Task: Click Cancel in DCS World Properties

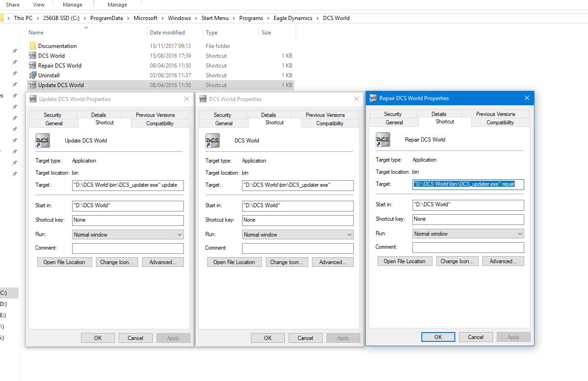Action: pos(305,338)
